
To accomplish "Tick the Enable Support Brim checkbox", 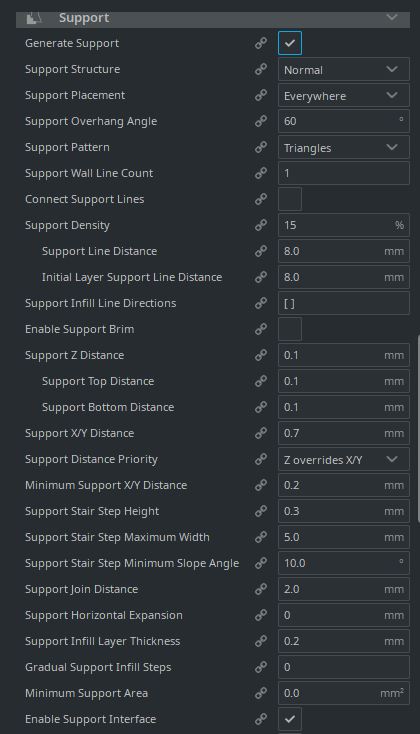I will pos(290,329).
